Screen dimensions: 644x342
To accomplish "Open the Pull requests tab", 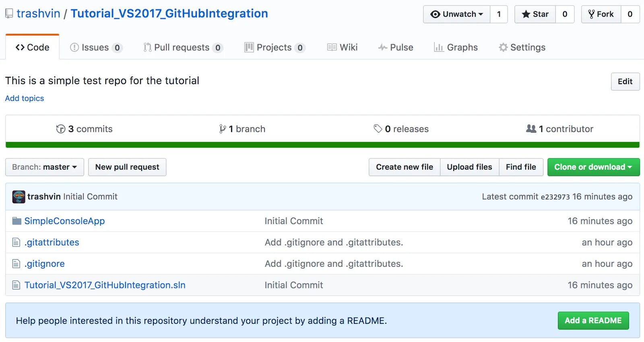I will [182, 47].
